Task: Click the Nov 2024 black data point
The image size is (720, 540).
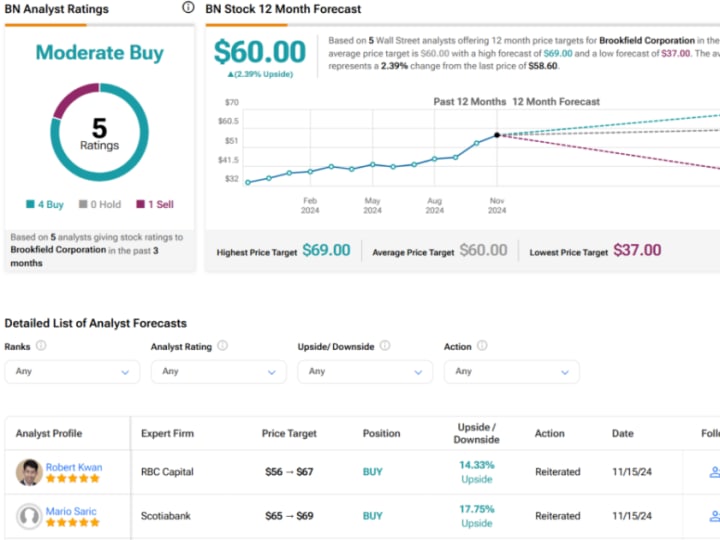Action: [x=497, y=135]
